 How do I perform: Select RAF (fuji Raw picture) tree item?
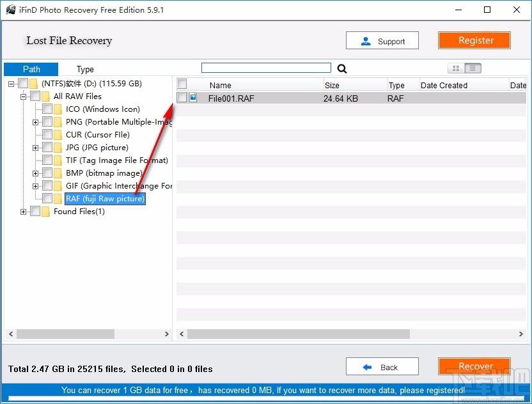coord(105,199)
